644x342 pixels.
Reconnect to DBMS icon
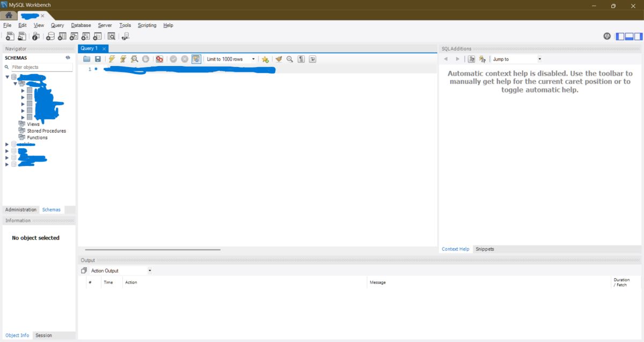click(x=126, y=37)
